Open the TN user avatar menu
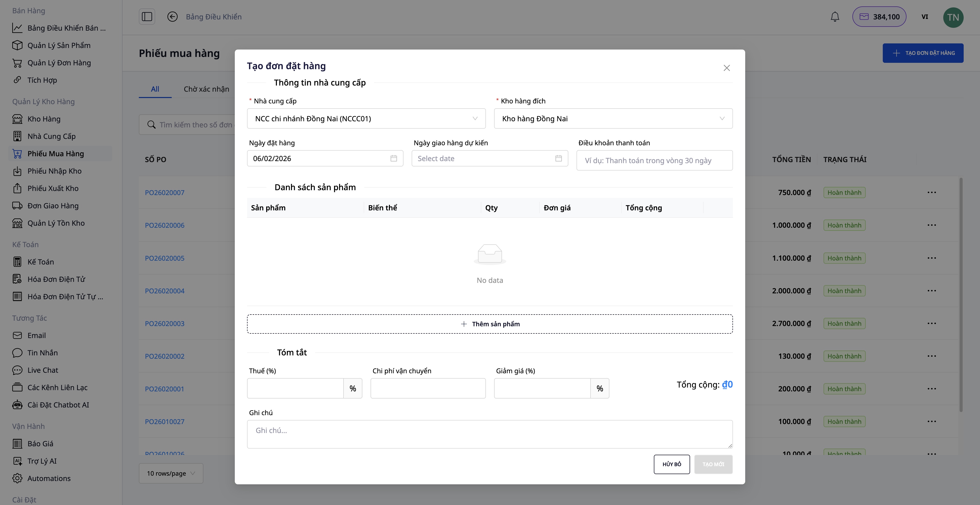This screenshot has height=505, width=980. [x=953, y=17]
